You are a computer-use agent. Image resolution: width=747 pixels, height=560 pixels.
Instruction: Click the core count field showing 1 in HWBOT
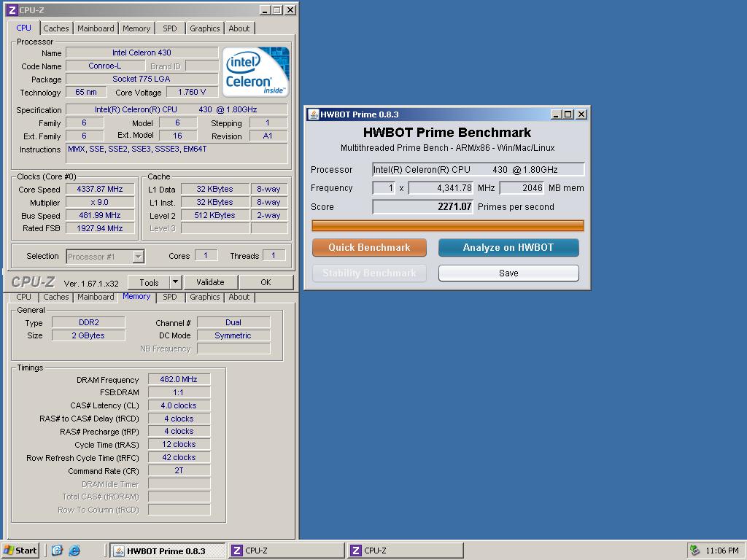[384, 188]
